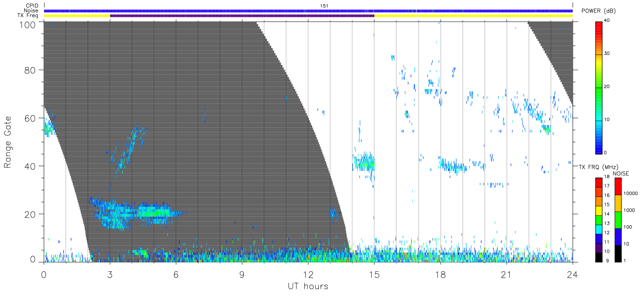Viewport: 644px width, 297px height.
Task: Click the 'TX Freq' row label
Action: click(x=28, y=16)
